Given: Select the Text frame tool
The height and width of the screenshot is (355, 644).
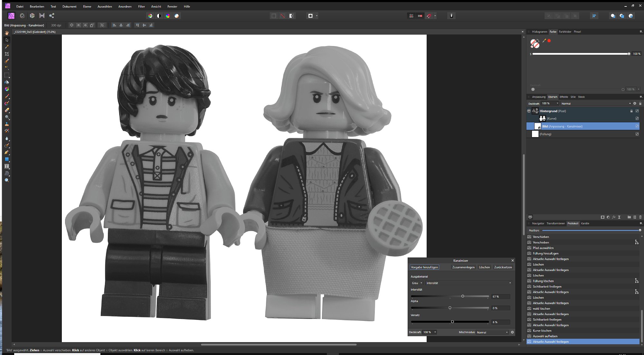Looking at the screenshot, I should click(x=7, y=166).
